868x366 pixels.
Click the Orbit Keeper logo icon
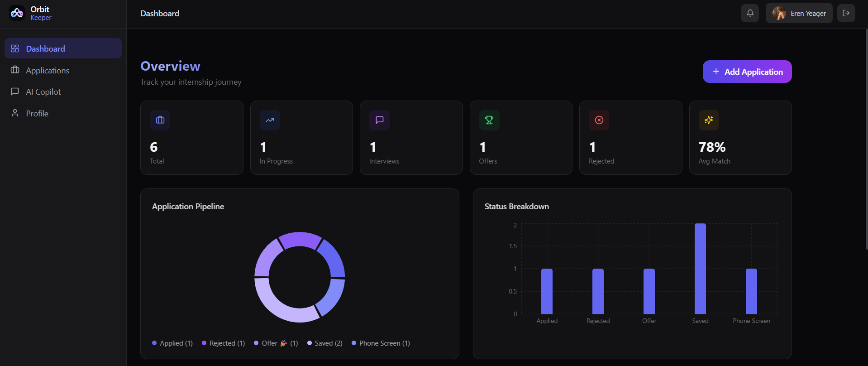click(17, 13)
